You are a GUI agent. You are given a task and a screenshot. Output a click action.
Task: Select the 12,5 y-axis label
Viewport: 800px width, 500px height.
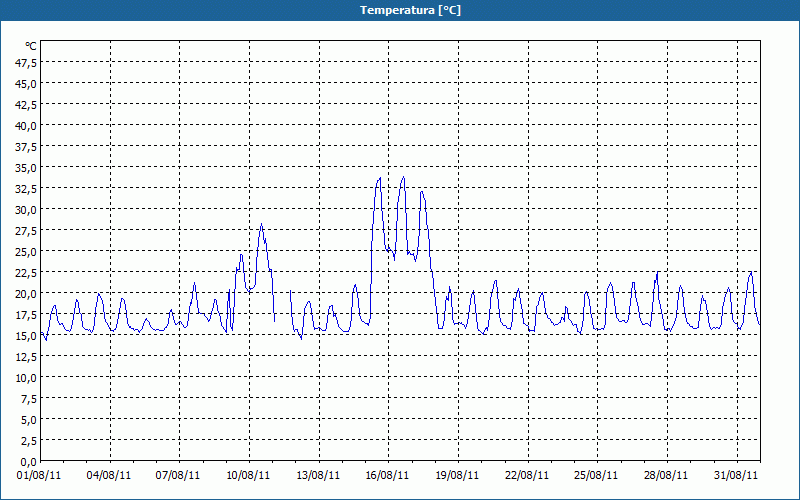pos(26,357)
